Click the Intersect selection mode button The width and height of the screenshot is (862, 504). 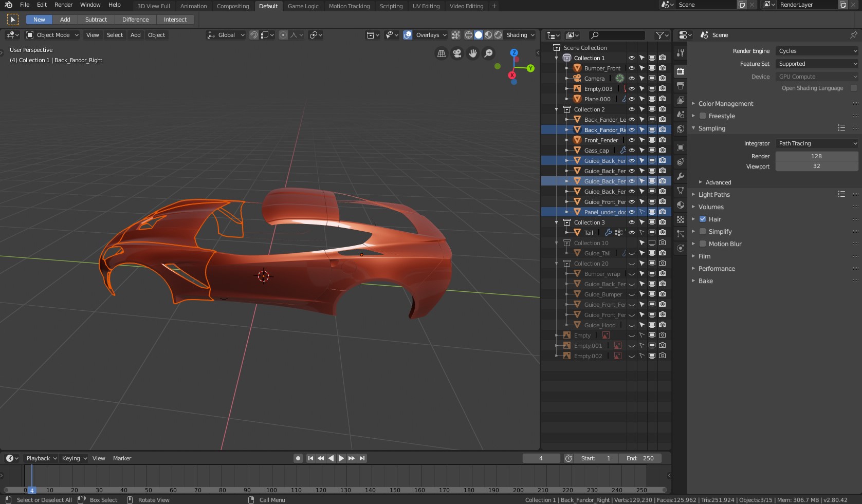tap(175, 20)
